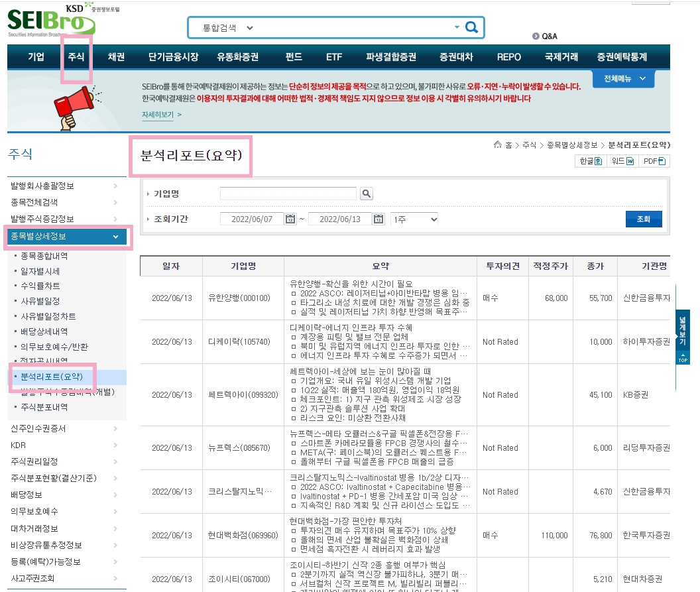
Task: Expand the 전체메뉴 menu
Action: tap(624, 79)
